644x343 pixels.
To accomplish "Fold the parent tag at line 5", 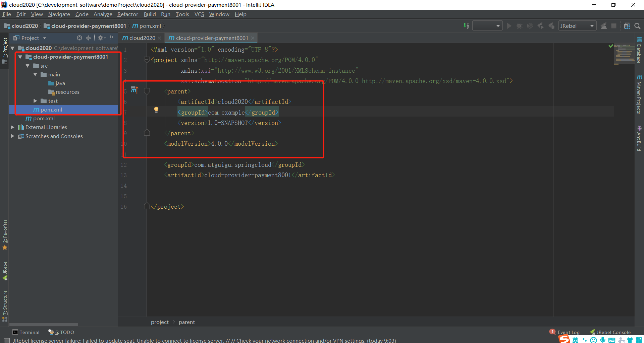I will point(147,91).
